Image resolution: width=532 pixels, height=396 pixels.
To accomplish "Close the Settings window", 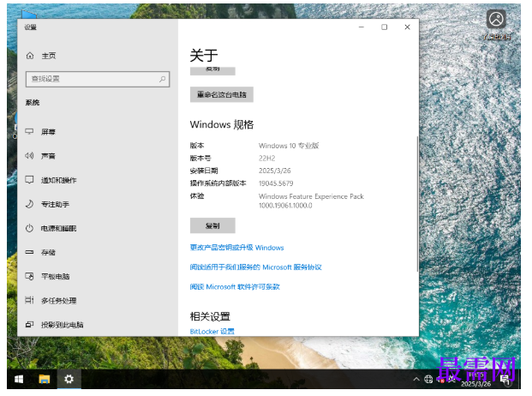I will tap(408, 27).
